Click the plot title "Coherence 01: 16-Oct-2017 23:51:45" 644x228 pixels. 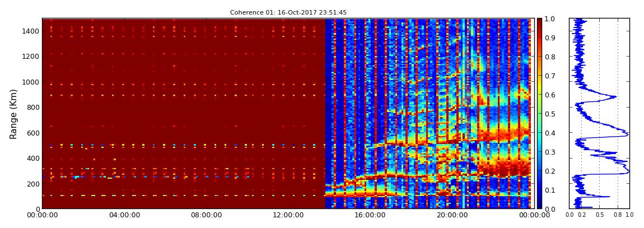tap(288, 12)
